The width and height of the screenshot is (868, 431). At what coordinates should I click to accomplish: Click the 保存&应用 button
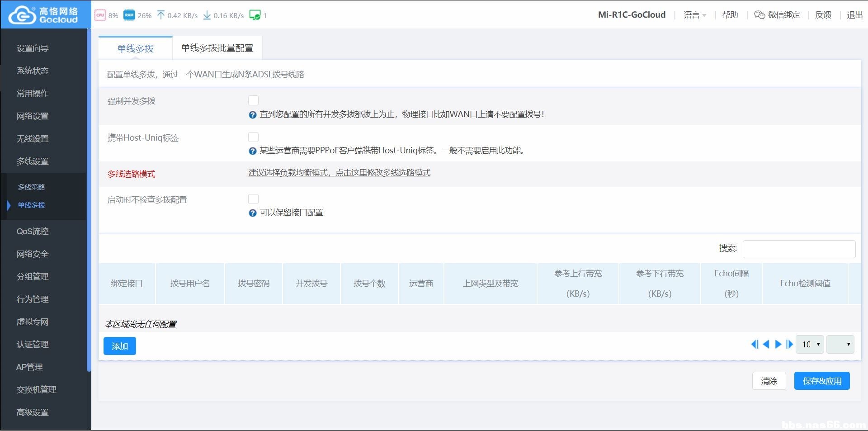[x=821, y=381]
